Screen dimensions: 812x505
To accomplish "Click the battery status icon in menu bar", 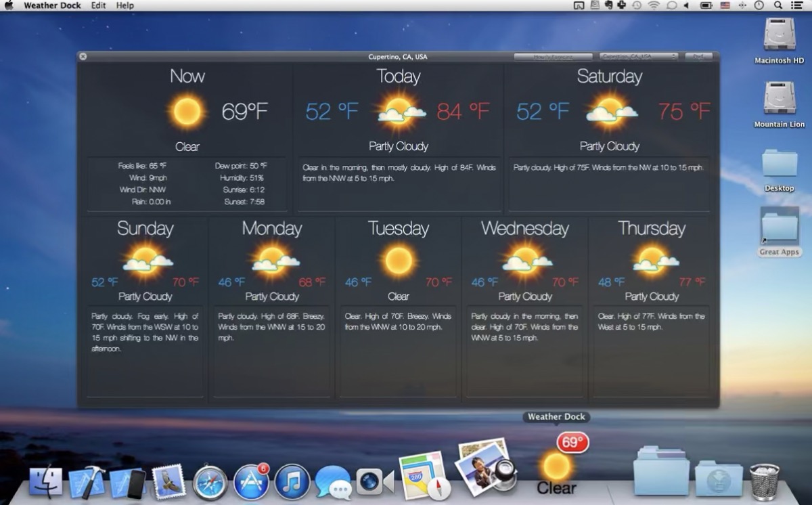I will click(706, 5).
